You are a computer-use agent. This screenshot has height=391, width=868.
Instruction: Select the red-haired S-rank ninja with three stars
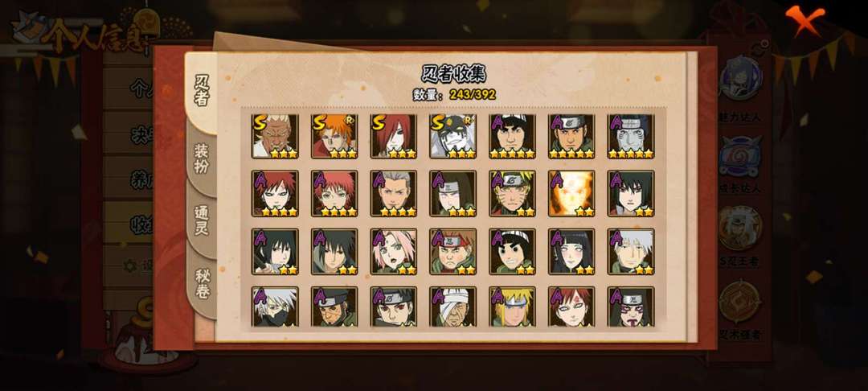point(394,136)
